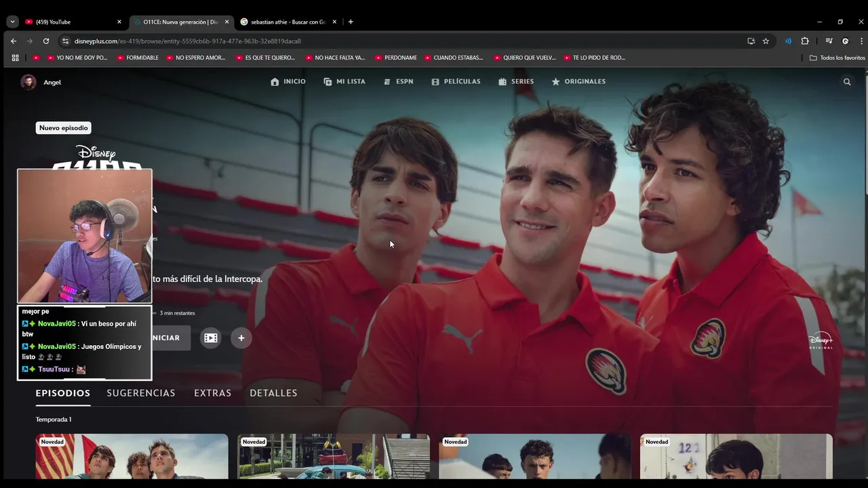This screenshot has height=488, width=868.
Task: Open the Disney+ search icon
Action: pyautogui.click(x=847, y=82)
